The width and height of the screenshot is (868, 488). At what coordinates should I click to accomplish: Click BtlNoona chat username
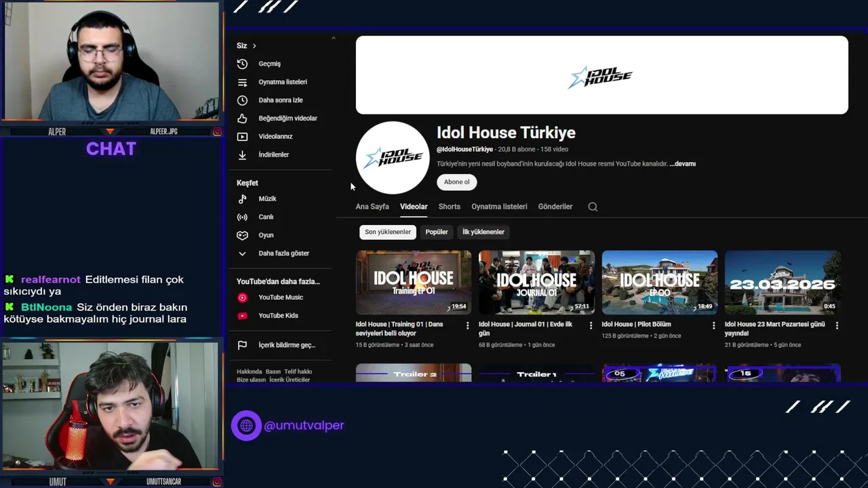pos(46,308)
